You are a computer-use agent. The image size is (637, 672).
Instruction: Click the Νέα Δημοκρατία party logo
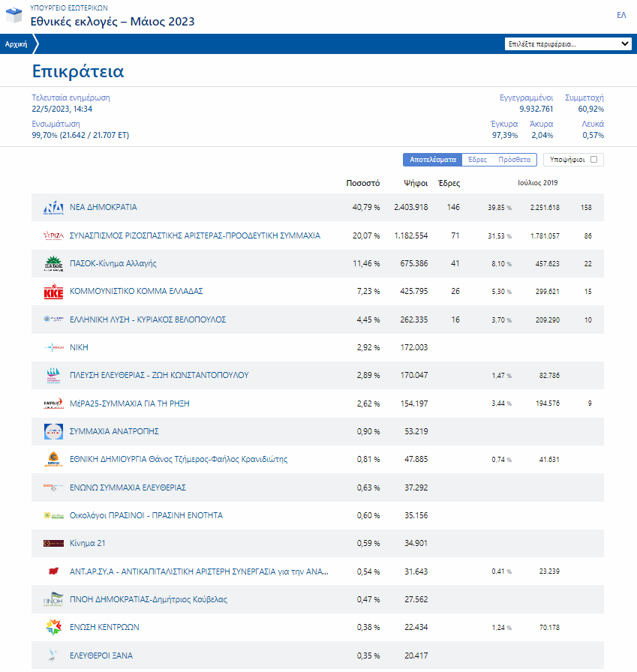click(53, 208)
